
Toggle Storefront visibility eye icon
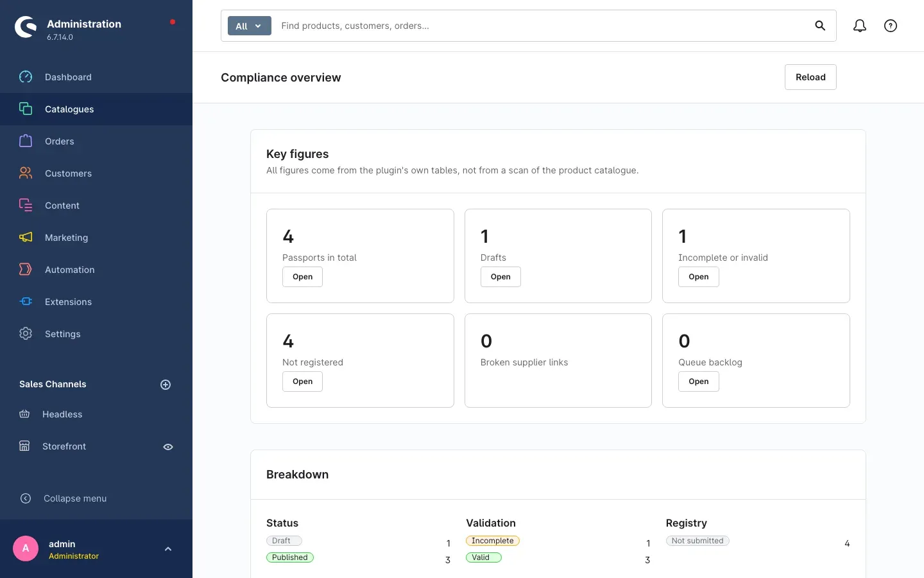[168, 447]
